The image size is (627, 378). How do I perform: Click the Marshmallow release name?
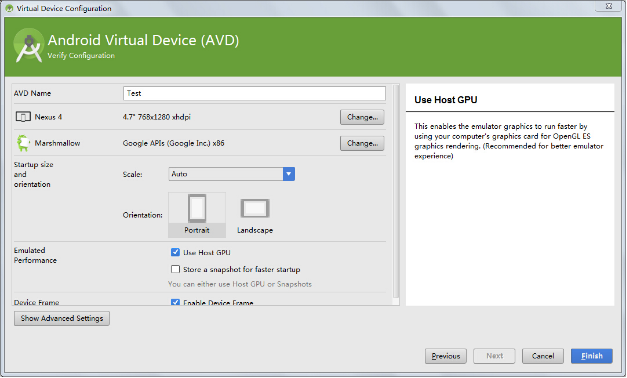(57, 143)
